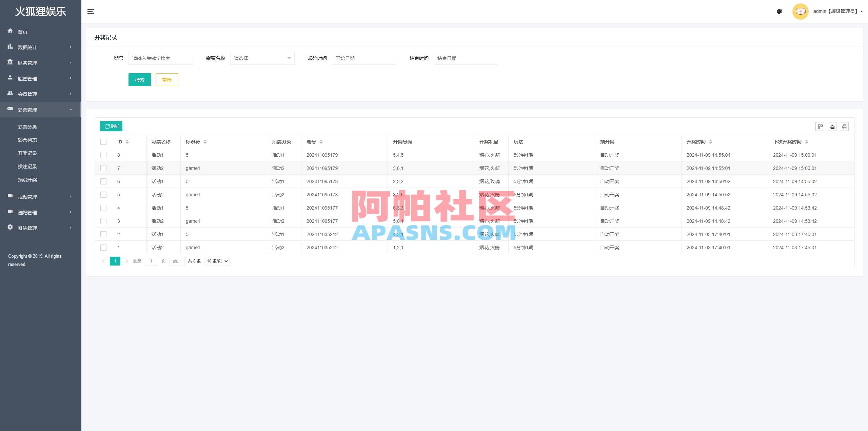
Task: Click the 首页 home icon in sidebar
Action: 10,31
